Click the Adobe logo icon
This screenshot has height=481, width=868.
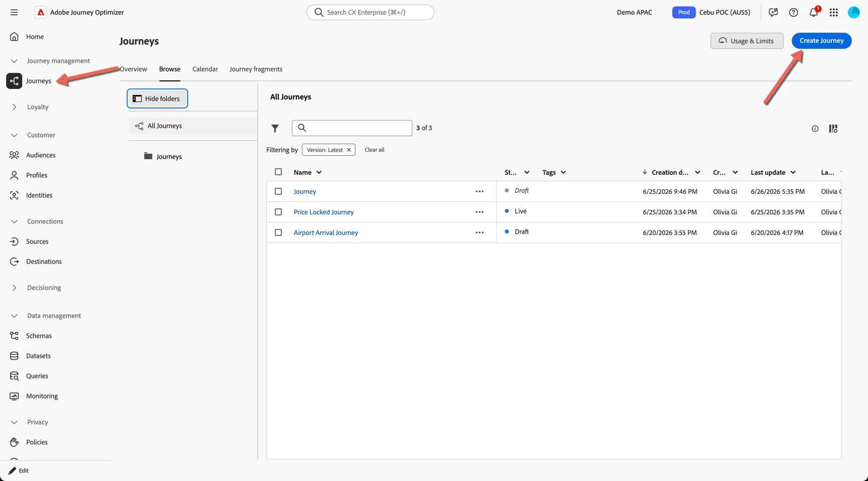click(41, 13)
